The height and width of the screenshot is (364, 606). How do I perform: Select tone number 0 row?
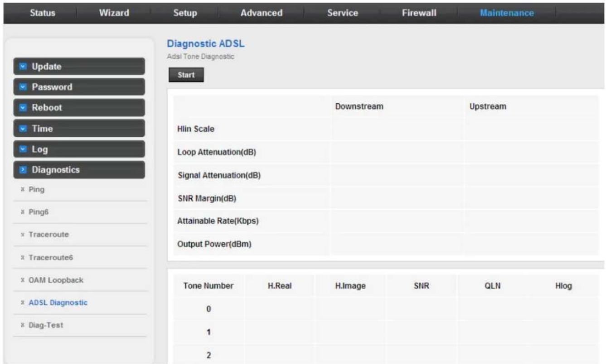[x=386, y=309]
